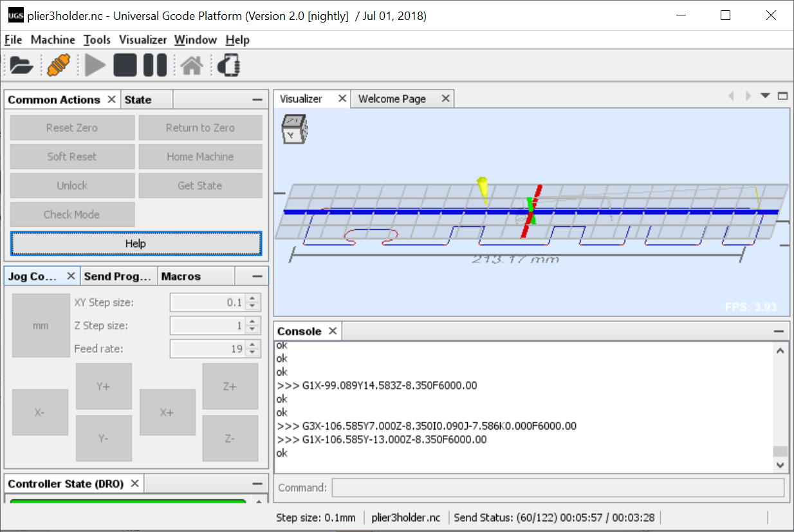Viewport: 794px width, 532px height.
Task: Start sending with the play button
Action: click(95, 65)
